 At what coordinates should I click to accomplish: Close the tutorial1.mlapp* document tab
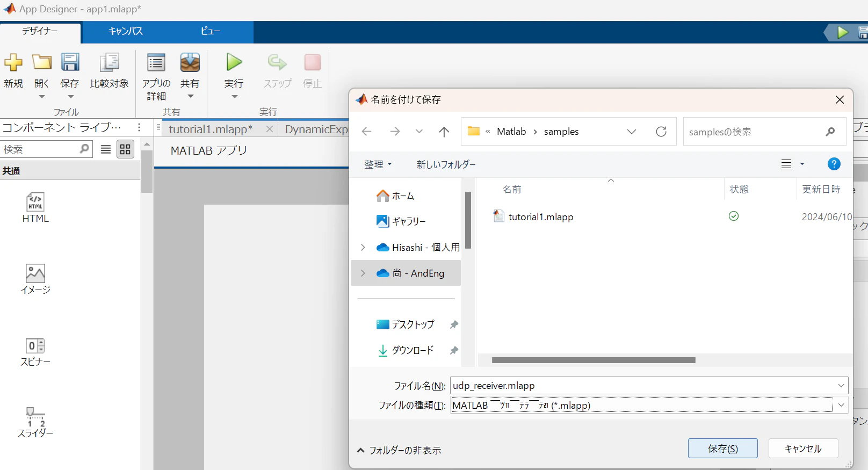coord(270,129)
